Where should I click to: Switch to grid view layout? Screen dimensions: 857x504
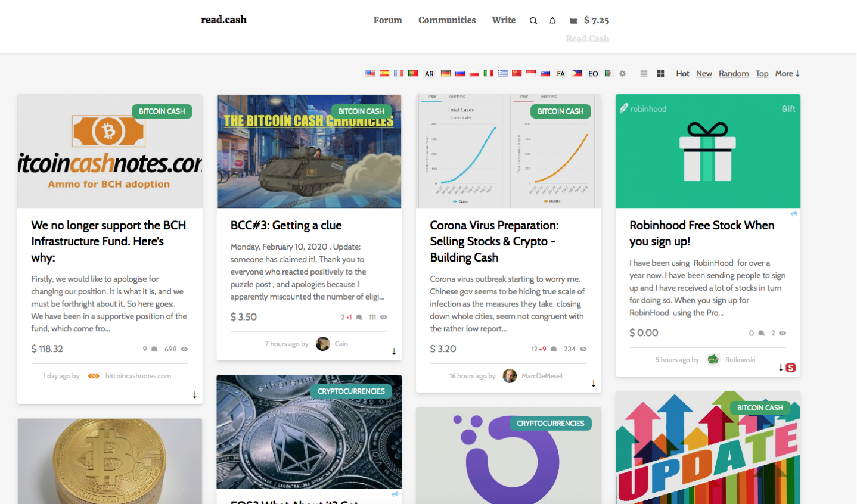tap(660, 73)
